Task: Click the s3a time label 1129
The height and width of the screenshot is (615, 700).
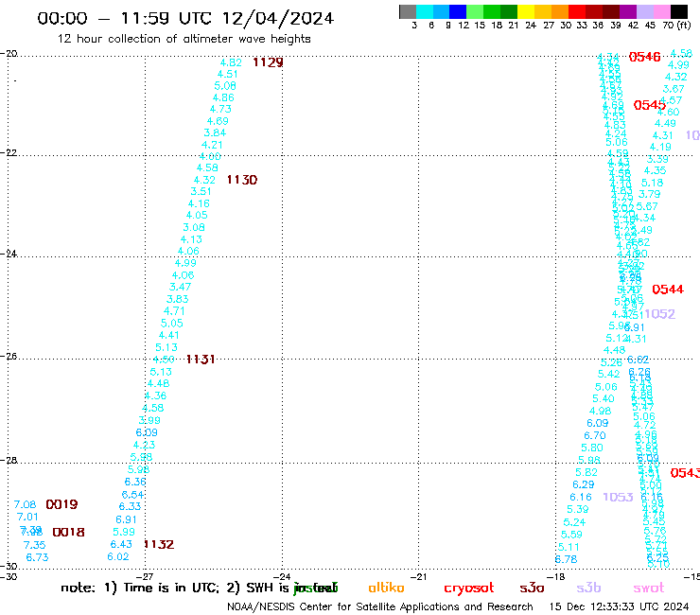Action: pos(268,62)
